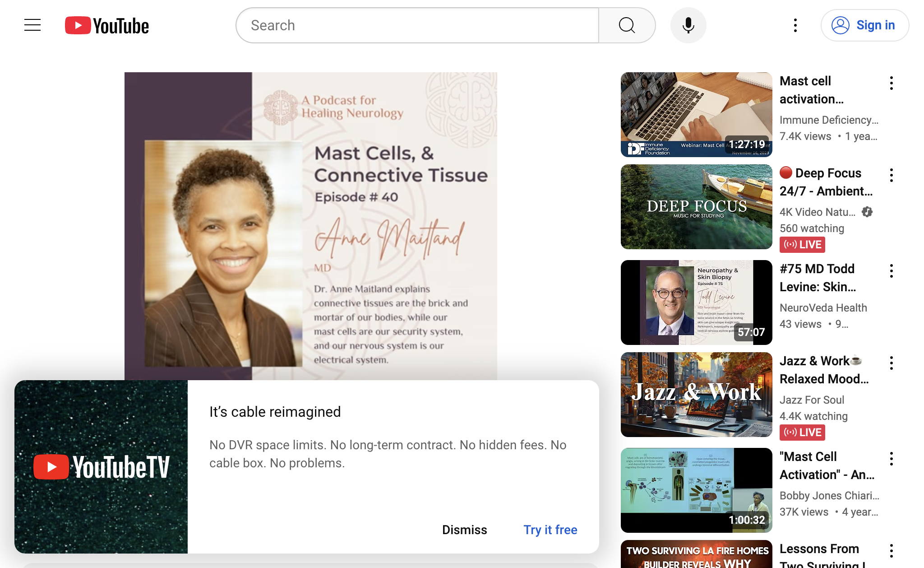Click Try it free link

click(550, 530)
